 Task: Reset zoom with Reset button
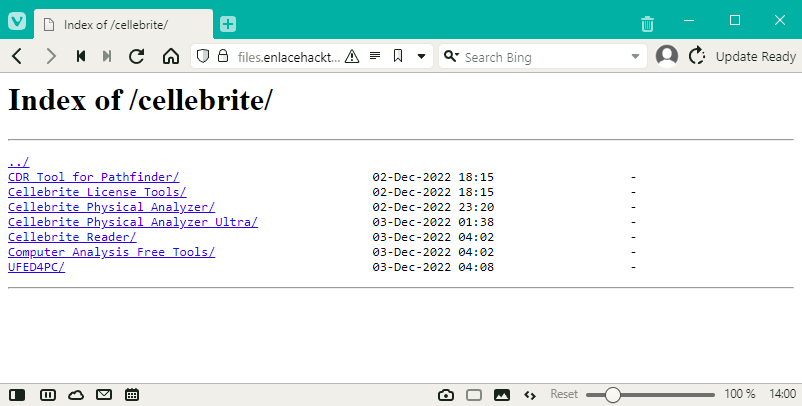click(x=564, y=394)
